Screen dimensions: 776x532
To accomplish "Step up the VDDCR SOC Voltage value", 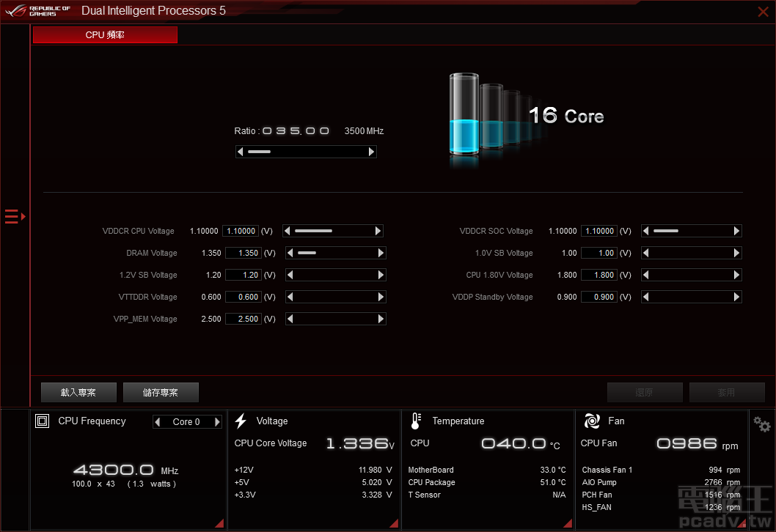I will (736, 231).
